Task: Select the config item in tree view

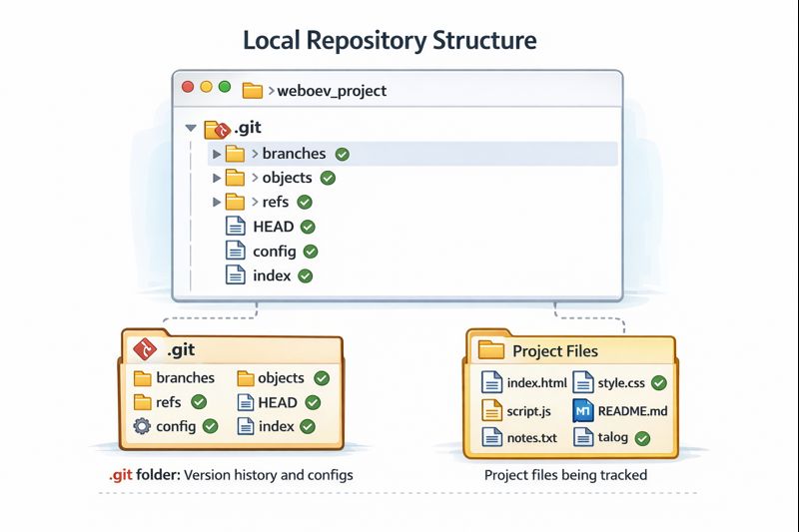Action: tap(275, 252)
